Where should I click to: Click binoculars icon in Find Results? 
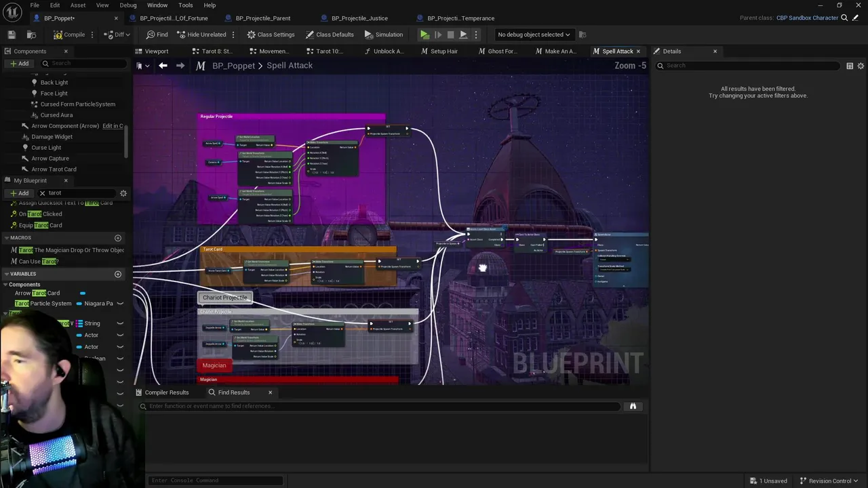point(633,406)
